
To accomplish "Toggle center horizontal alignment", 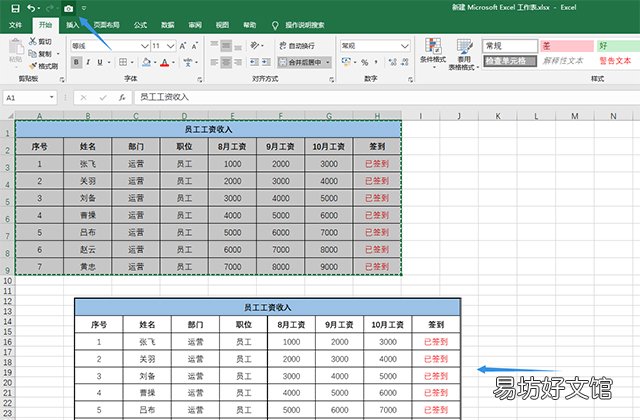I will tap(226, 62).
